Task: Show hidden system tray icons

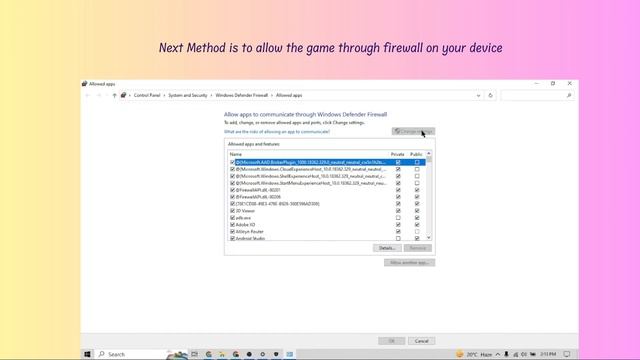Action: point(498,354)
